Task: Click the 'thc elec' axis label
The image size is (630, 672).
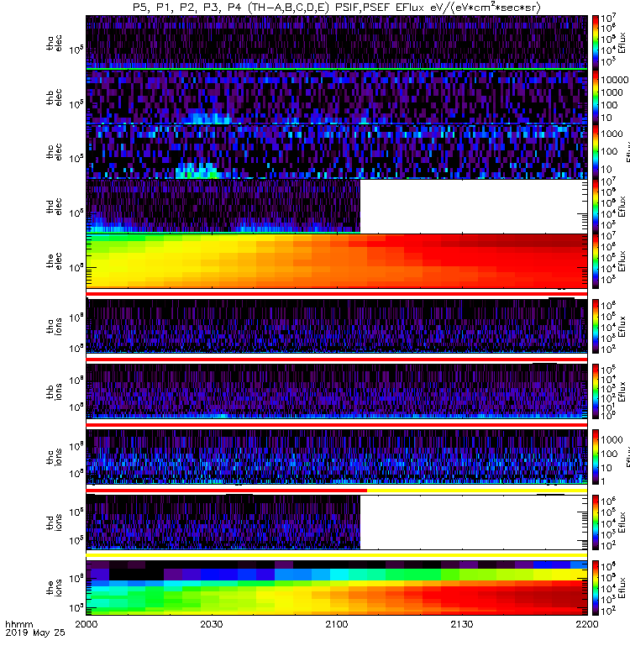Action: point(55,152)
